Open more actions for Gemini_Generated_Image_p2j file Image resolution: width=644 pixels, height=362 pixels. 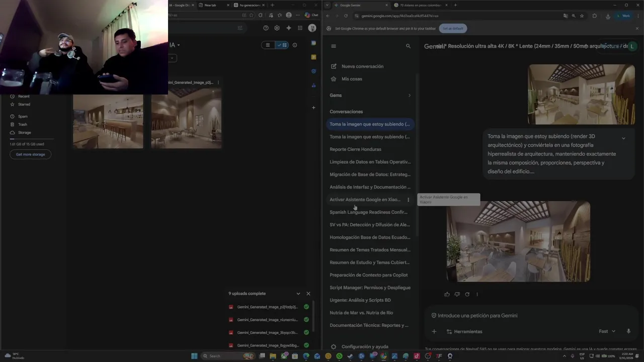pos(218,82)
